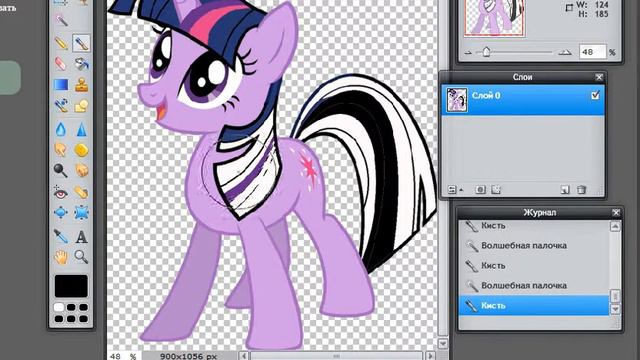Select the Pinch tool
The image size is (640, 360).
point(81,212)
